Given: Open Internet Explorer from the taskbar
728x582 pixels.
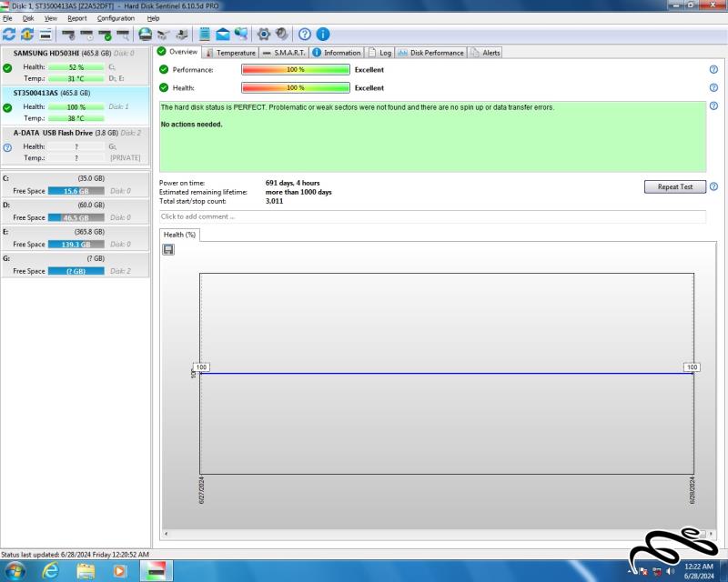Looking at the screenshot, I should click(x=50, y=570).
